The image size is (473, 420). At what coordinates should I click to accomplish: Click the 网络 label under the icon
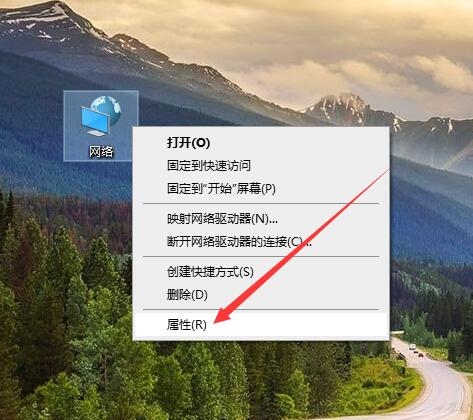pyautogui.click(x=101, y=151)
